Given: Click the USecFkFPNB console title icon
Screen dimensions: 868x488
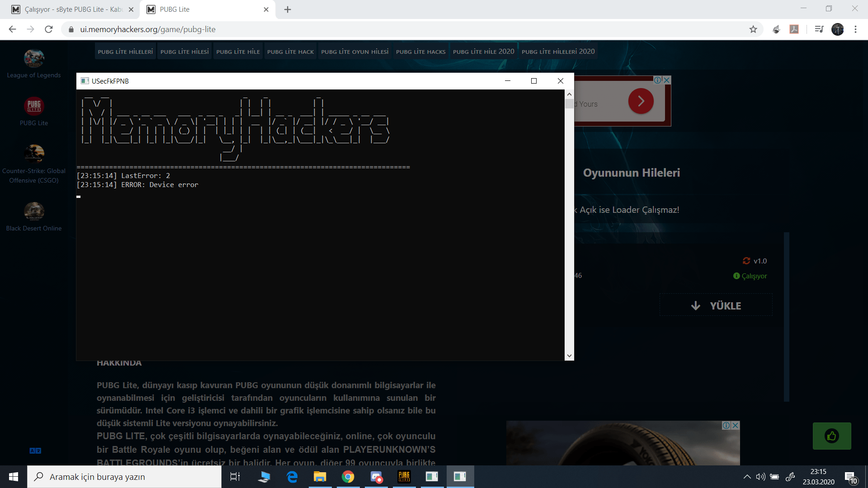Looking at the screenshot, I should 85,81.
